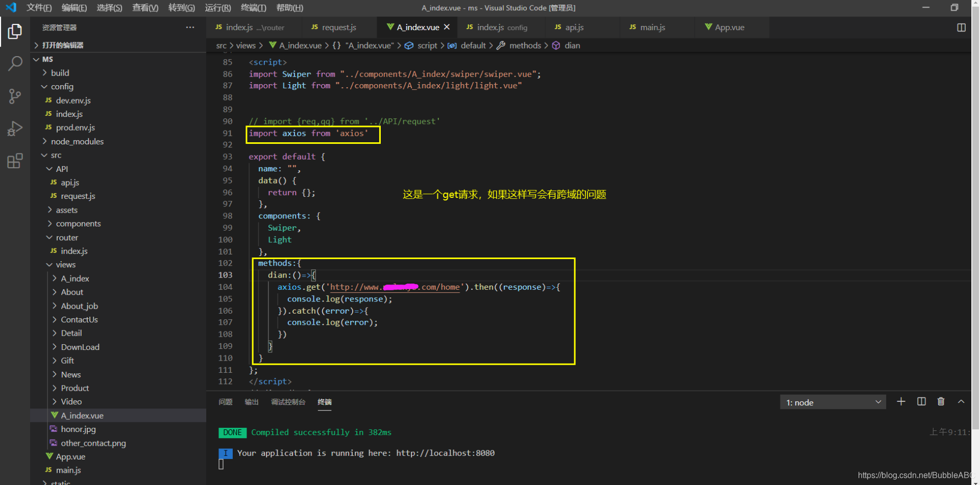Image resolution: width=980 pixels, height=485 pixels.
Task: Open the 编辑(E) menu
Action: 75,8
